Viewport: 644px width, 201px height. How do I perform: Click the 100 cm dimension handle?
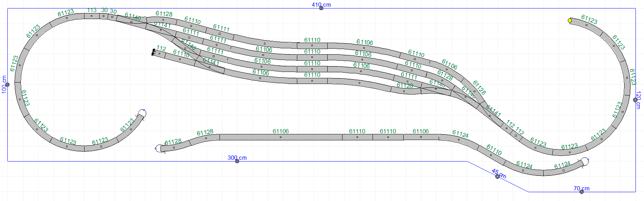pyautogui.click(x=7, y=85)
